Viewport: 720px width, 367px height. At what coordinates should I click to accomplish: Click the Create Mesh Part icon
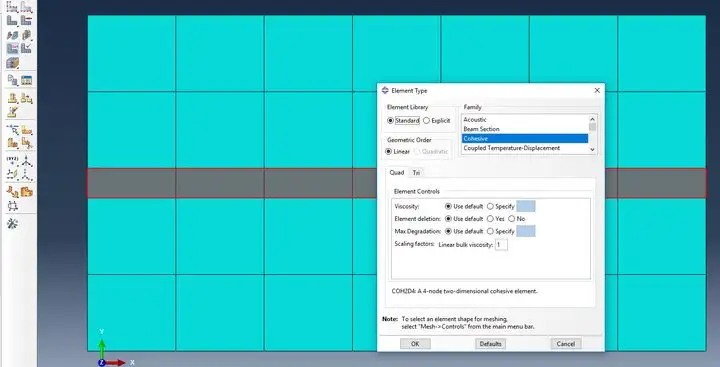[12, 80]
